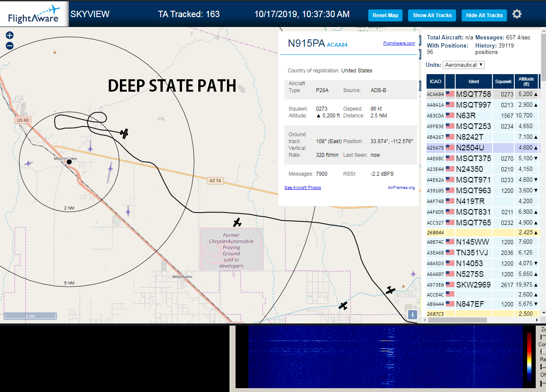This screenshot has width=546, height=392.
Task: Select purple plane with trail east of Morristown
Action: click(x=110, y=168)
